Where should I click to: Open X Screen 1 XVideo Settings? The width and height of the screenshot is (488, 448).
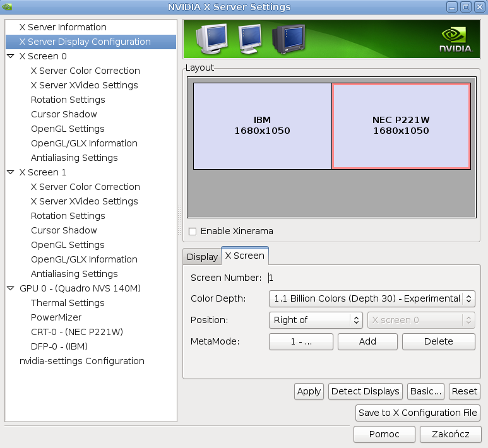coord(85,201)
